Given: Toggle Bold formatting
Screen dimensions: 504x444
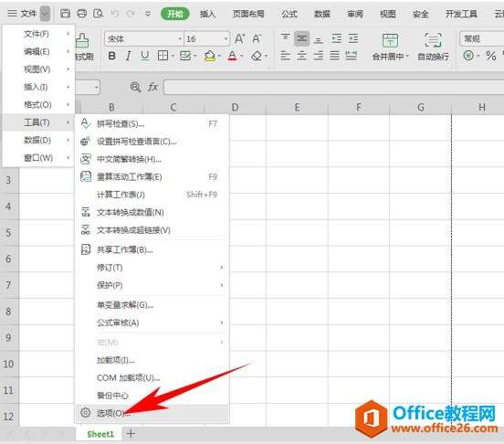Looking at the screenshot, I should click(x=112, y=57).
